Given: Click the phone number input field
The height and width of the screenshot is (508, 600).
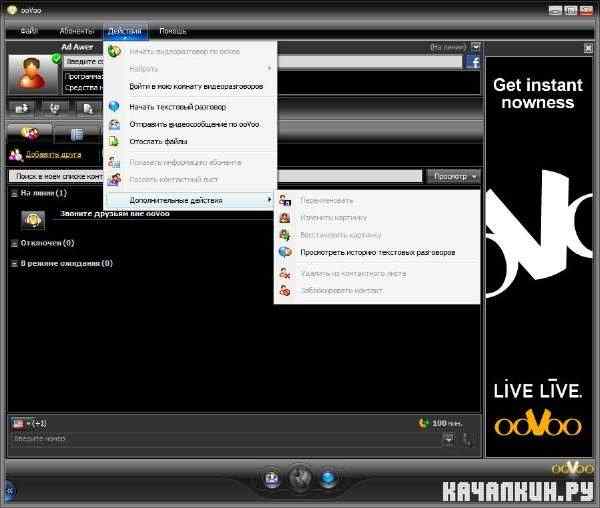Looking at the screenshot, I should pos(226,439).
